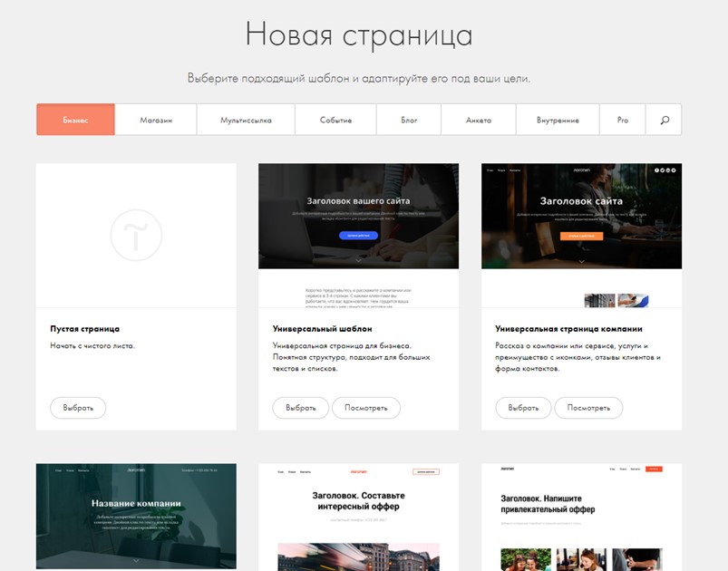The width and height of the screenshot is (728, 571).
Task: Click the Универсальный шаблон title
Action: [322, 329]
